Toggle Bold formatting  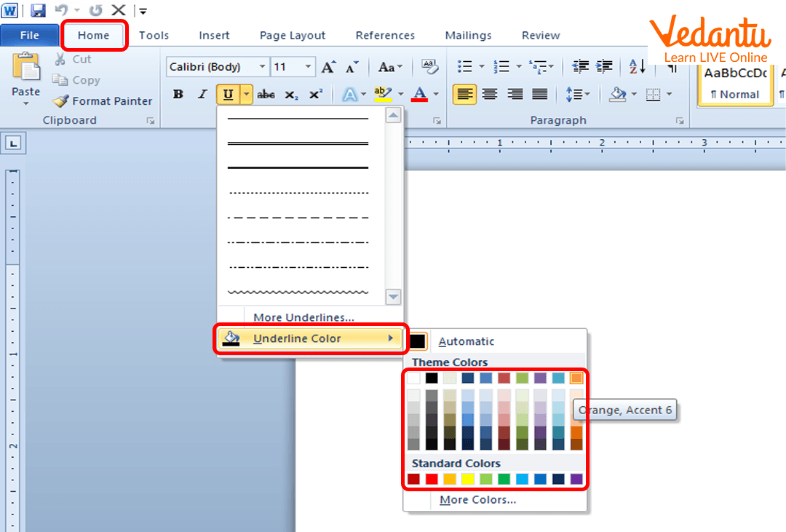pos(178,95)
